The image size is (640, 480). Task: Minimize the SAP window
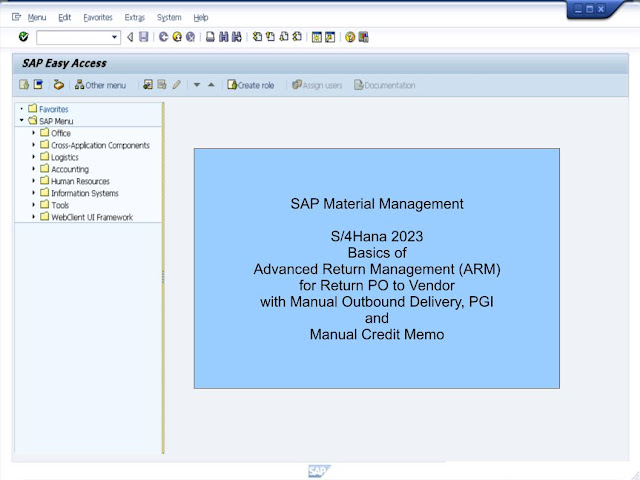[578, 9]
